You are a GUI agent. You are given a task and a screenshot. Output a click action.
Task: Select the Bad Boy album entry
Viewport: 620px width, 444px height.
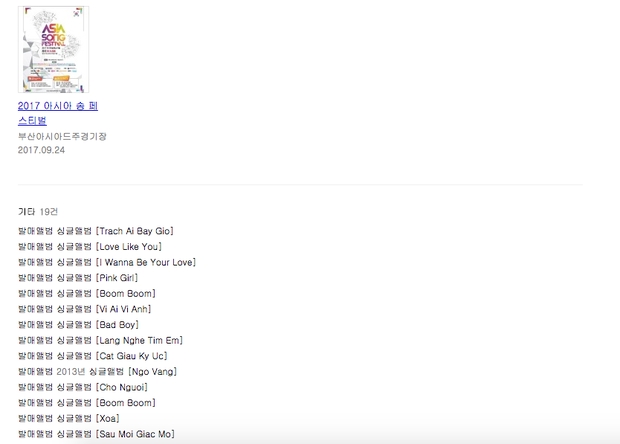(78, 325)
